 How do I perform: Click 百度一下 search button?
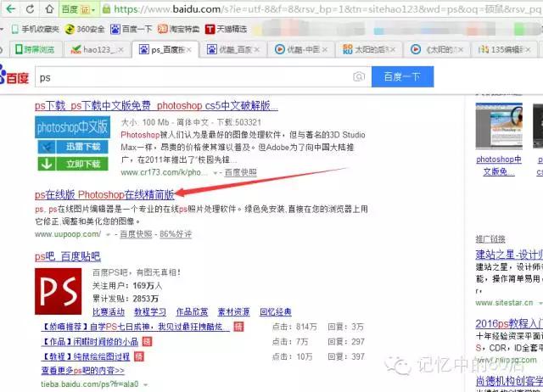402,76
